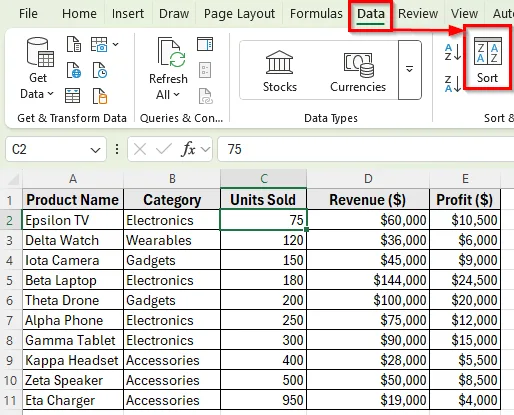Click From Picture icon
Image resolution: width=514 pixels, height=415 pixels.
tap(99, 44)
